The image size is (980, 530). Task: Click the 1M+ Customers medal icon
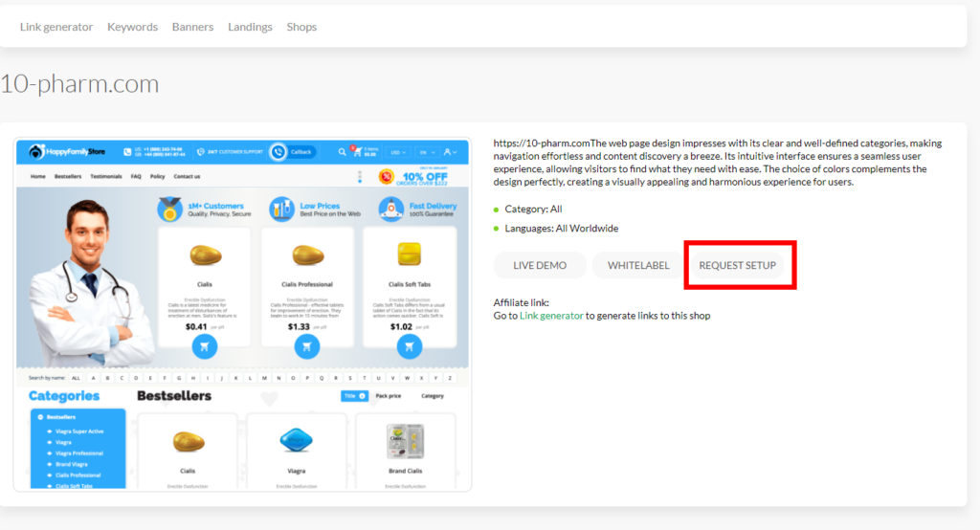[x=169, y=210]
